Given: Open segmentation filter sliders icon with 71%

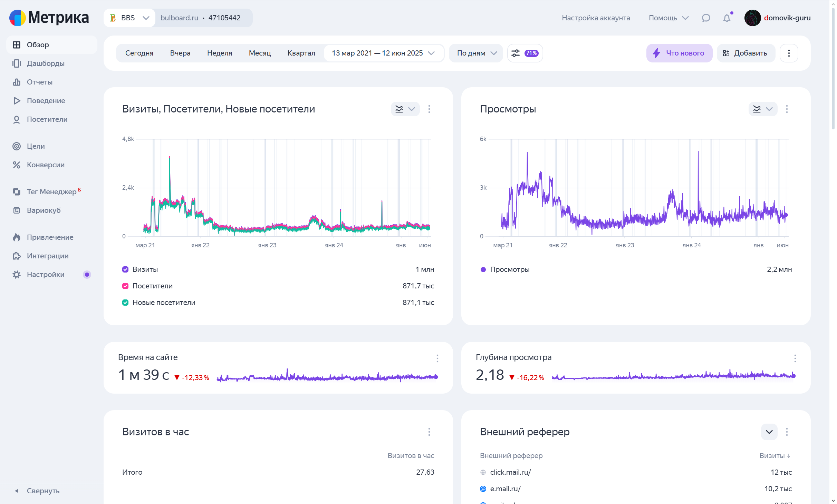Looking at the screenshot, I should point(525,53).
